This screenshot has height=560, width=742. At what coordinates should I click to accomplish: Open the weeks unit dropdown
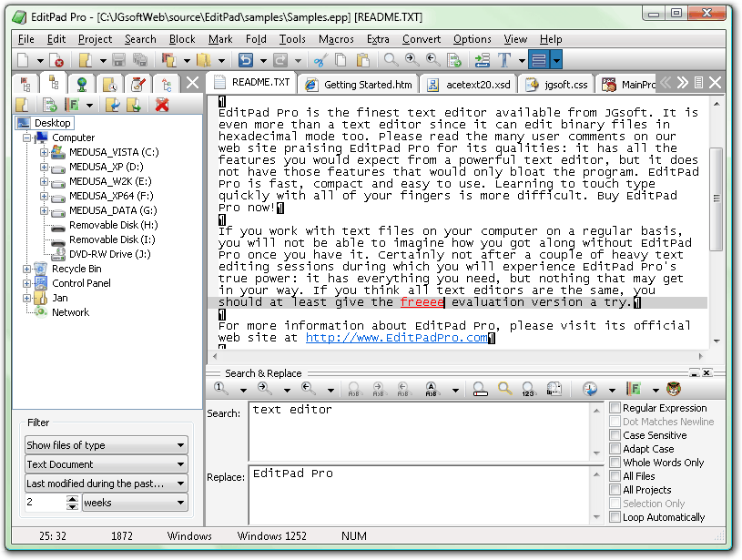(x=135, y=503)
